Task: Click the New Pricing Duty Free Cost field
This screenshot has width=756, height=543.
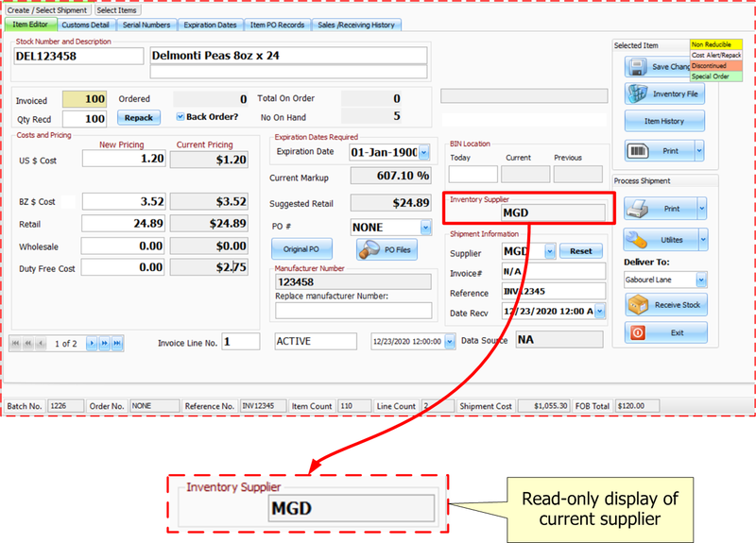Action: 123,267
